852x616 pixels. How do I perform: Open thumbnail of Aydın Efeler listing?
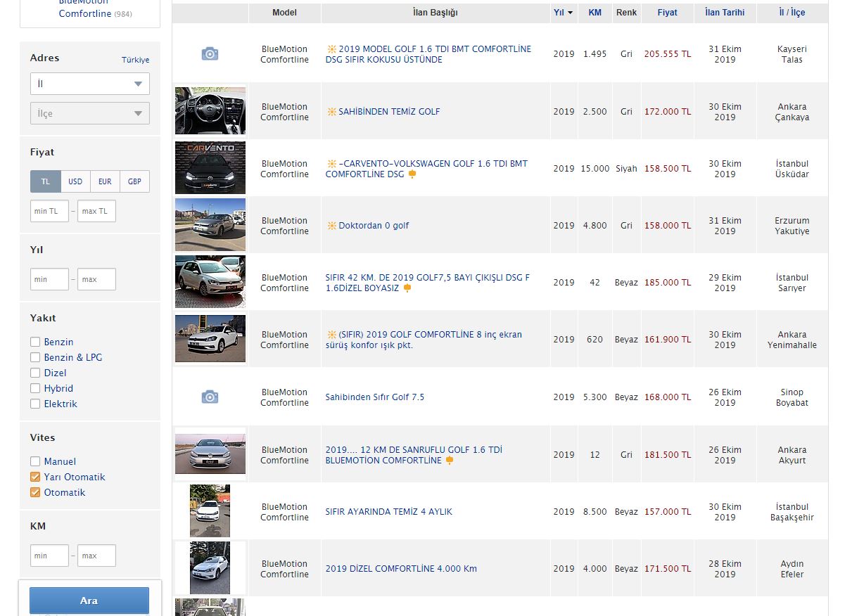(210, 568)
